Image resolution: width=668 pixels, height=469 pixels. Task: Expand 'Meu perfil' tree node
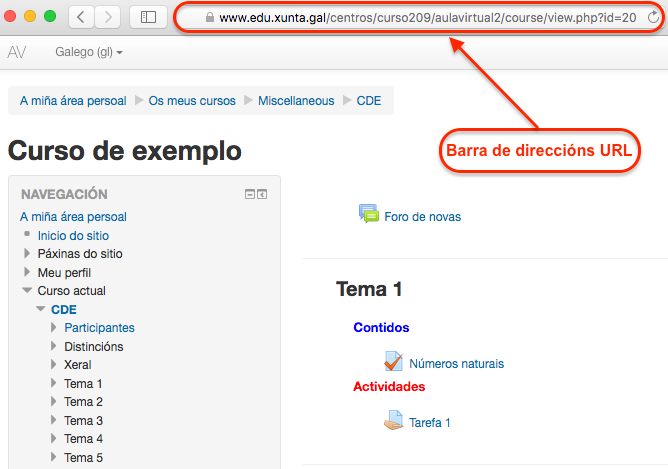(x=27, y=272)
